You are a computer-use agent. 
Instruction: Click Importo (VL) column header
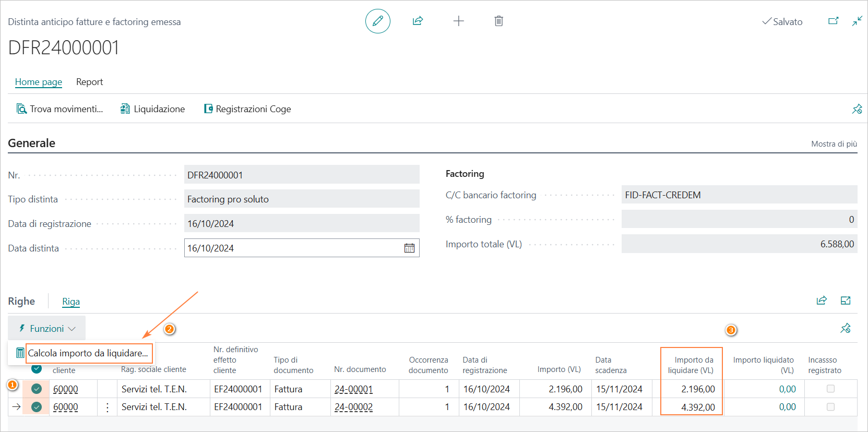pyautogui.click(x=559, y=369)
